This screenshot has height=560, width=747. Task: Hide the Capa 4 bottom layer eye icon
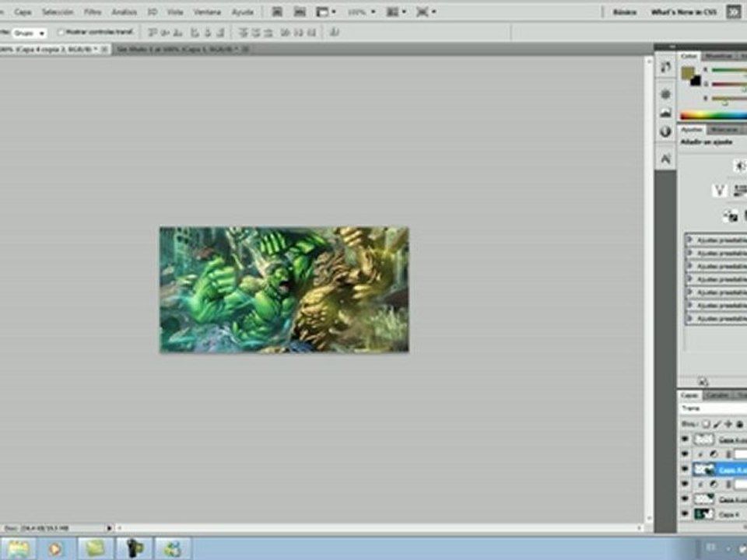coord(685,514)
